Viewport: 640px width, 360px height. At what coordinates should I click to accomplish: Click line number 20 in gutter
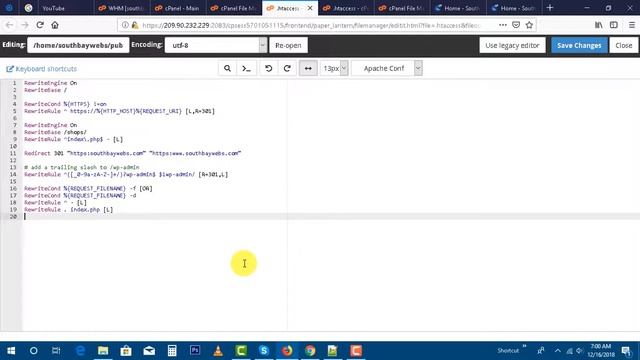(13, 217)
